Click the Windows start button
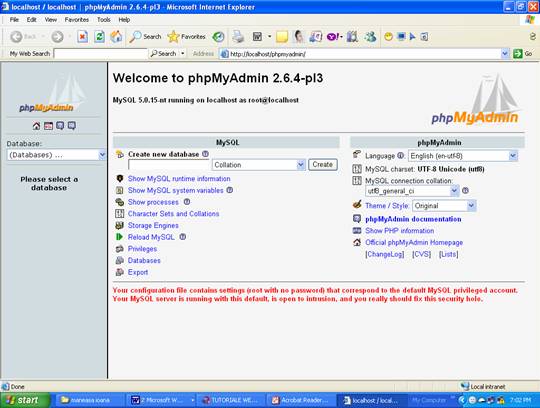 (25, 400)
